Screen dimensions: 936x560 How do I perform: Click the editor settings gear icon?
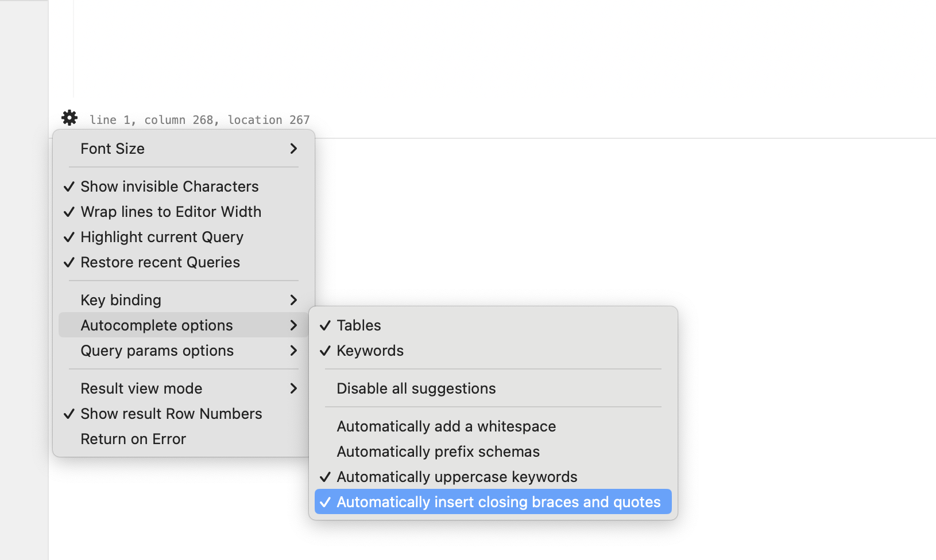[69, 118]
